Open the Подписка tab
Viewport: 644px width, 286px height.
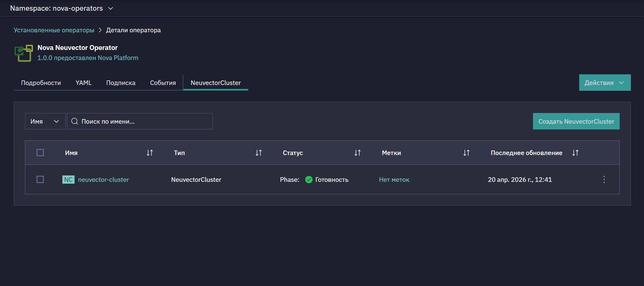(121, 83)
